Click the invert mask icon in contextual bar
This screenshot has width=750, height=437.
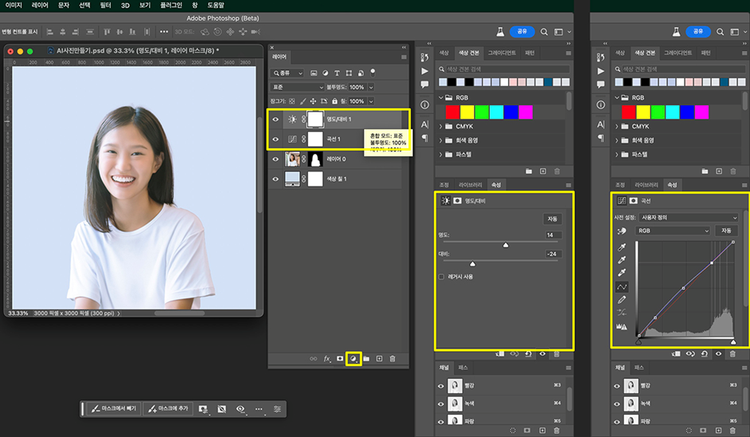click(x=222, y=409)
